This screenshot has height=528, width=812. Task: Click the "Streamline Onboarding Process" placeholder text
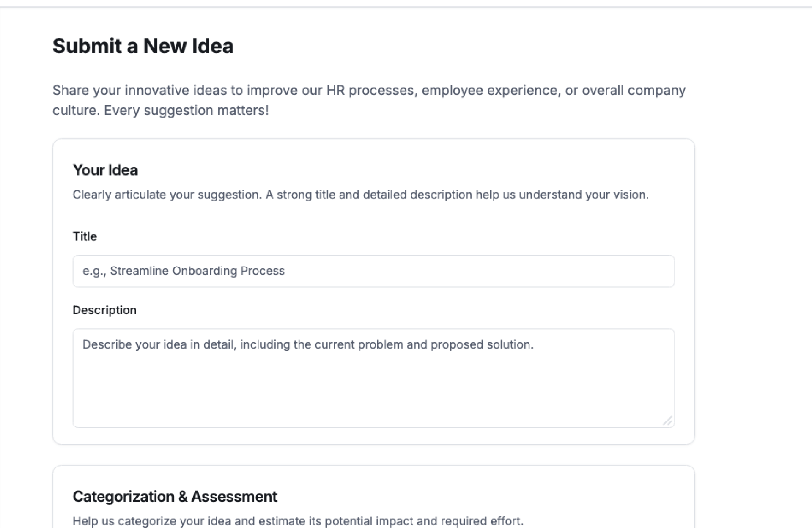[197, 271]
